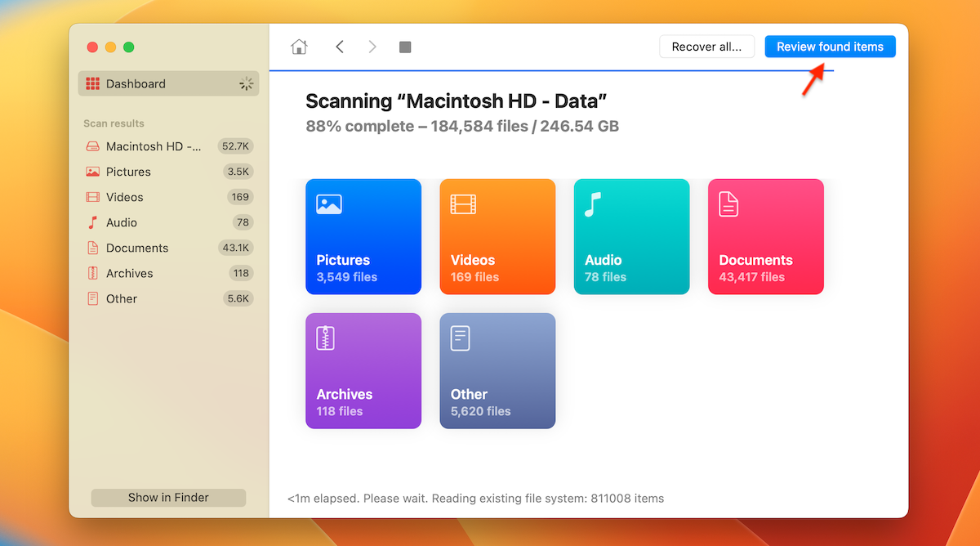Click the Scan results section label
The image size is (980, 546).
point(114,123)
